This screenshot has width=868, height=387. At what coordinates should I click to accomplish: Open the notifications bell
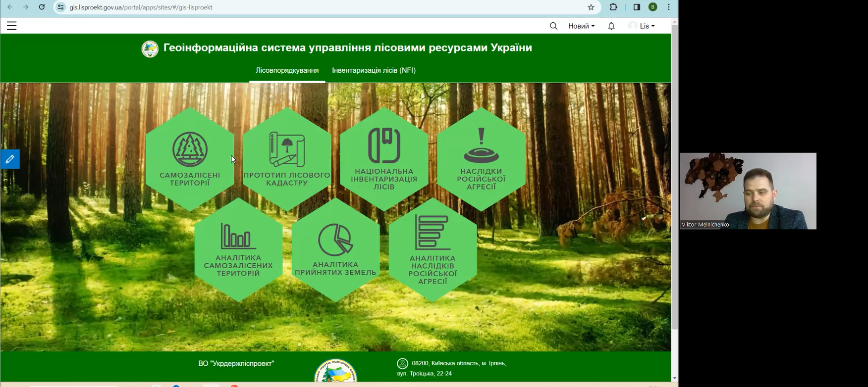(x=611, y=26)
